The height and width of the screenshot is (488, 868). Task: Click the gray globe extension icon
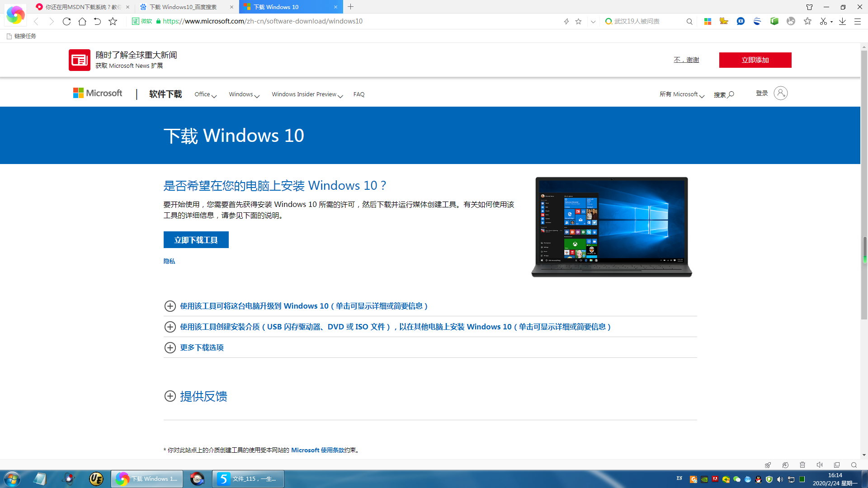[791, 21]
